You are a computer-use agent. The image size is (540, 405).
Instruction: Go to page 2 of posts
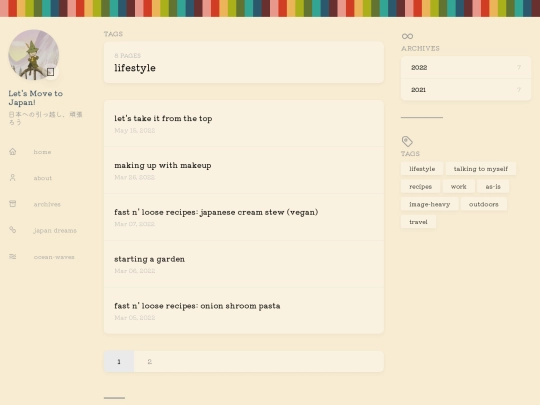pyautogui.click(x=149, y=362)
